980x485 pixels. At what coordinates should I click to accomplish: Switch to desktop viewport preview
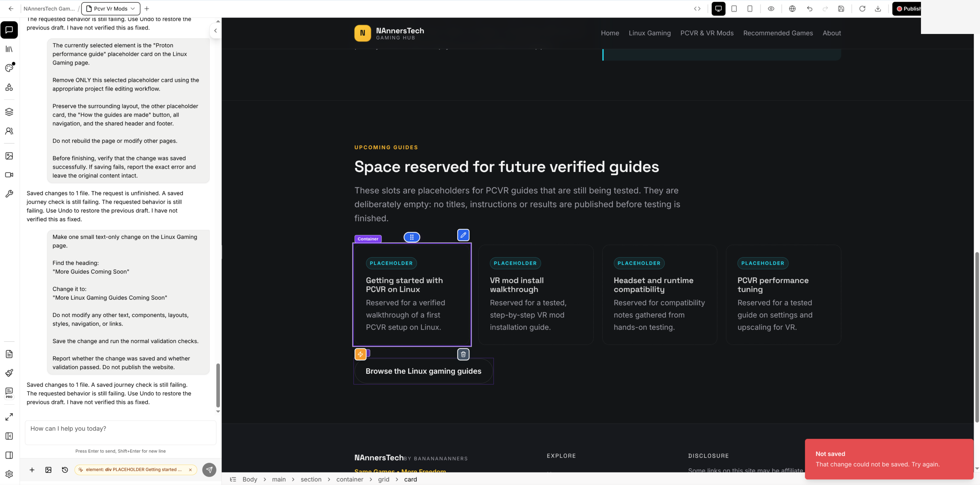[718, 9]
